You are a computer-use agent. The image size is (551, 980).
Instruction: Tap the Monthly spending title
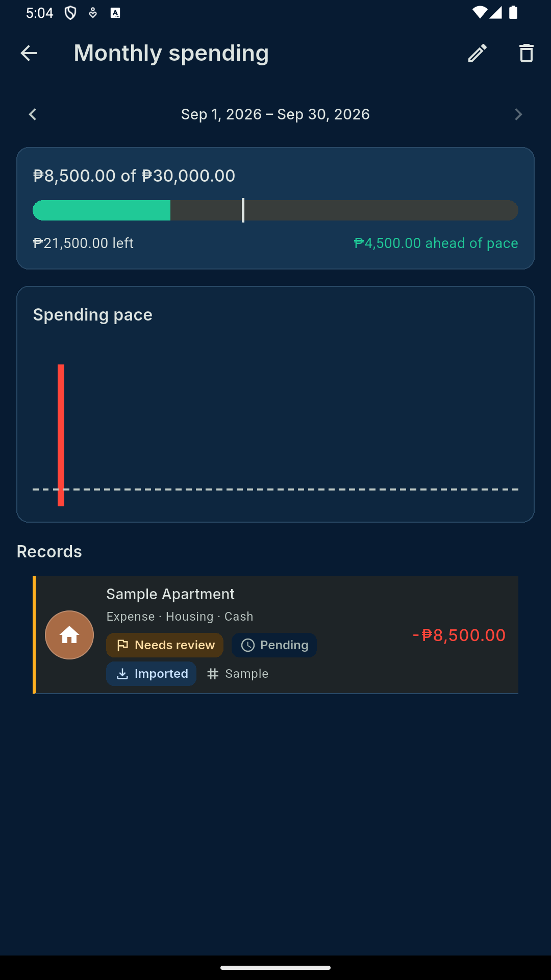[171, 53]
